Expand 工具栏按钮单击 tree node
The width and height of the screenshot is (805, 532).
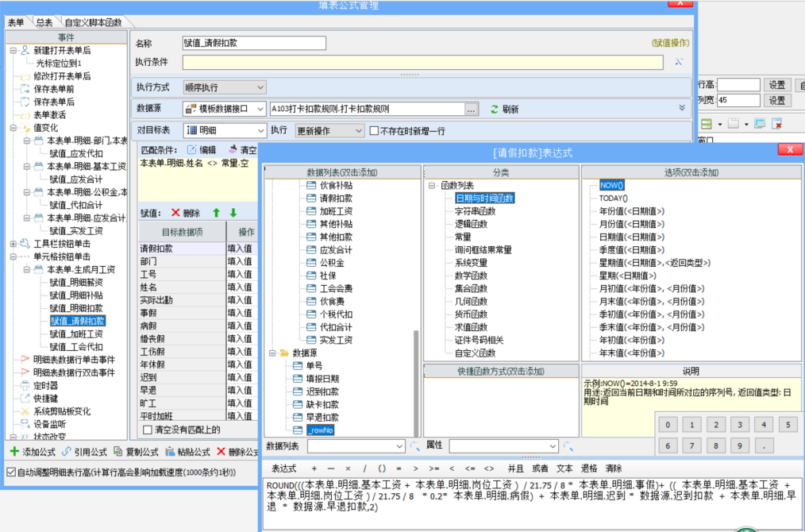pyautogui.click(x=13, y=244)
